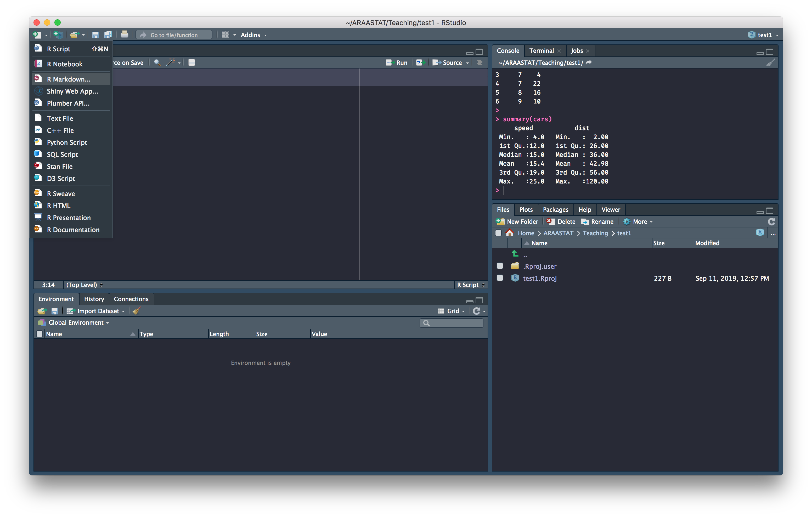Viewport: 812px width, 517px height.
Task: Choose R Markdown... from the new file menu
Action: pyautogui.click(x=69, y=79)
